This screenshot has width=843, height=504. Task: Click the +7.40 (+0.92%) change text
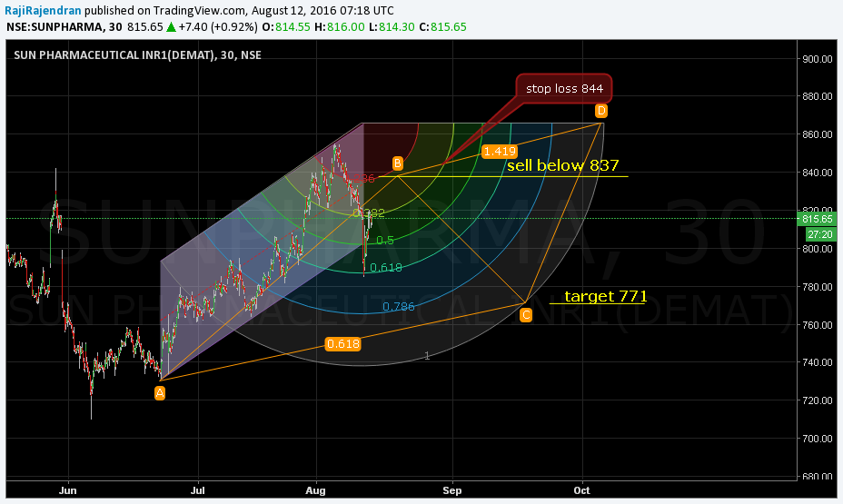218,27
